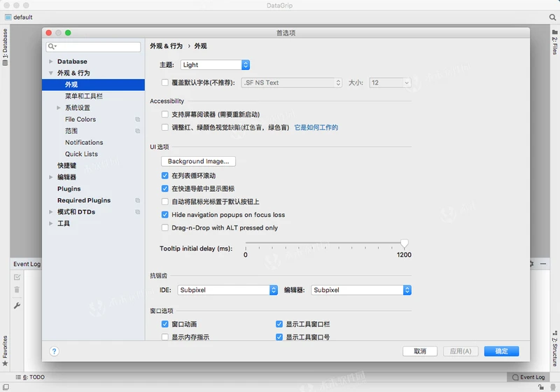
Task: Minimize the Event Log panel with the dash icon
Action: pyautogui.click(x=543, y=264)
